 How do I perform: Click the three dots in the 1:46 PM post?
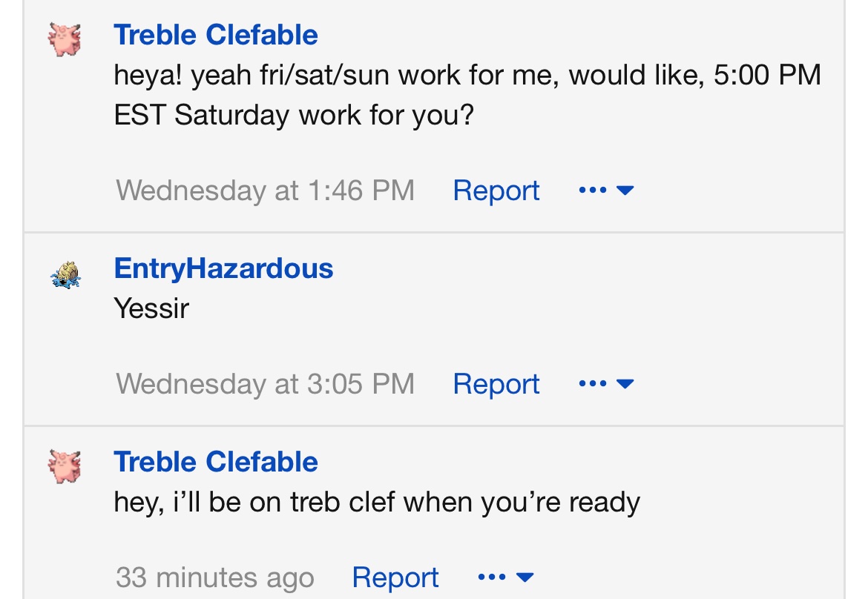(x=592, y=191)
